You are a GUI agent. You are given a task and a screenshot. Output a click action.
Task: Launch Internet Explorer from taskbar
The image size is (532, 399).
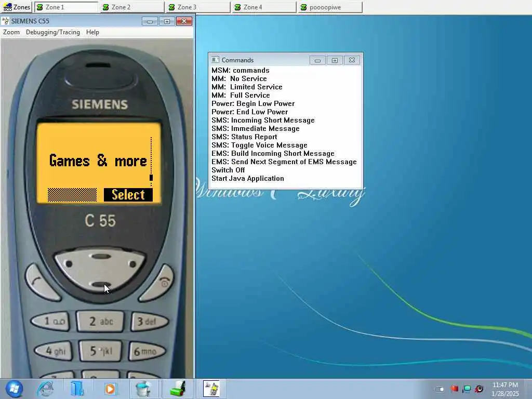46,389
